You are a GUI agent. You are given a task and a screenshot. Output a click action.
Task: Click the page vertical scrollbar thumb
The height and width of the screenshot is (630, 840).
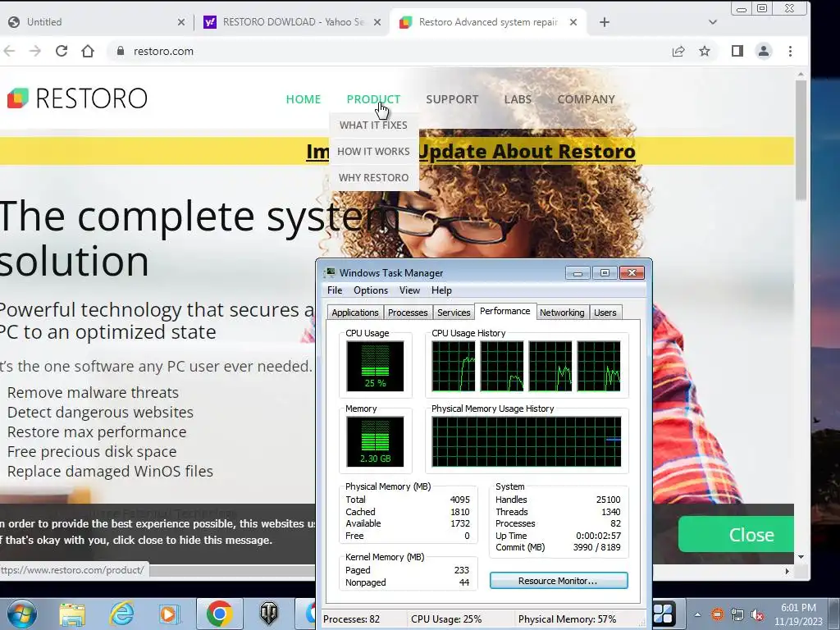coord(801,140)
